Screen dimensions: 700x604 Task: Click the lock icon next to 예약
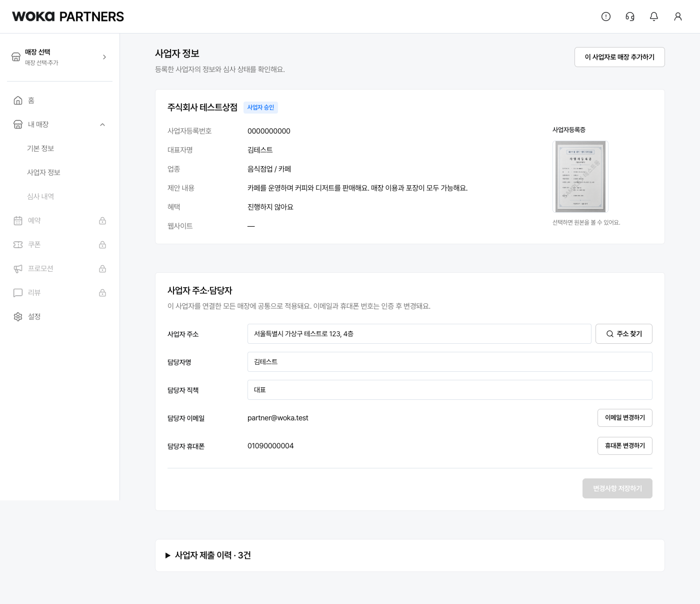(102, 221)
